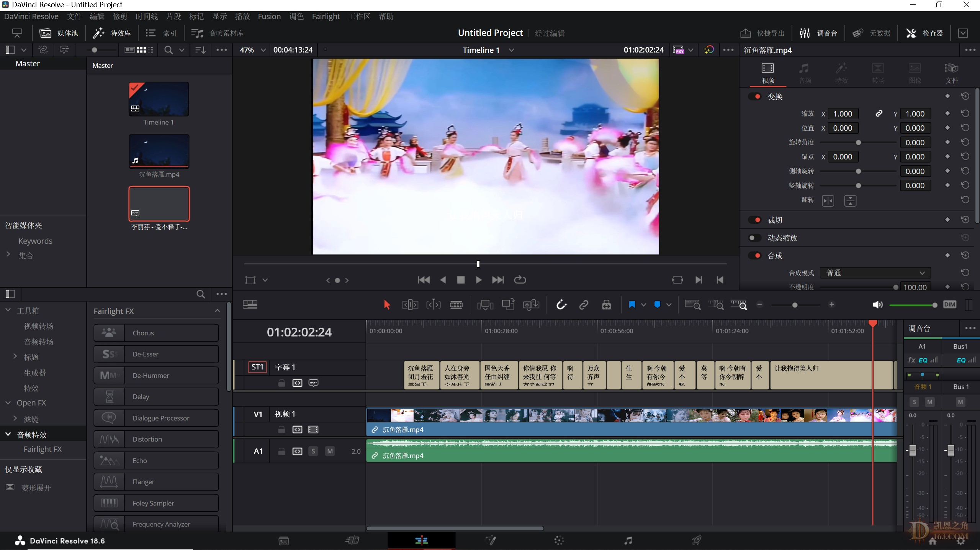Click the Custom zoom icon
Image resolution: width=980 pixels, height=550 pixels.
(739, 305)
